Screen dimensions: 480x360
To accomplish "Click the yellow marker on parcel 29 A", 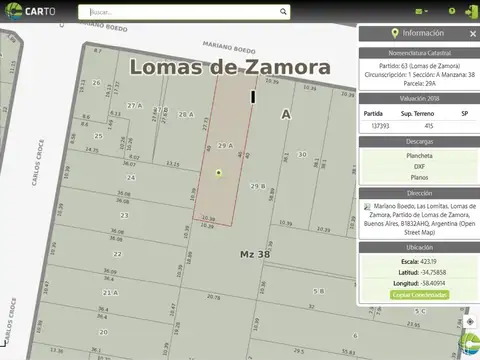I will (x=219, y=173).
